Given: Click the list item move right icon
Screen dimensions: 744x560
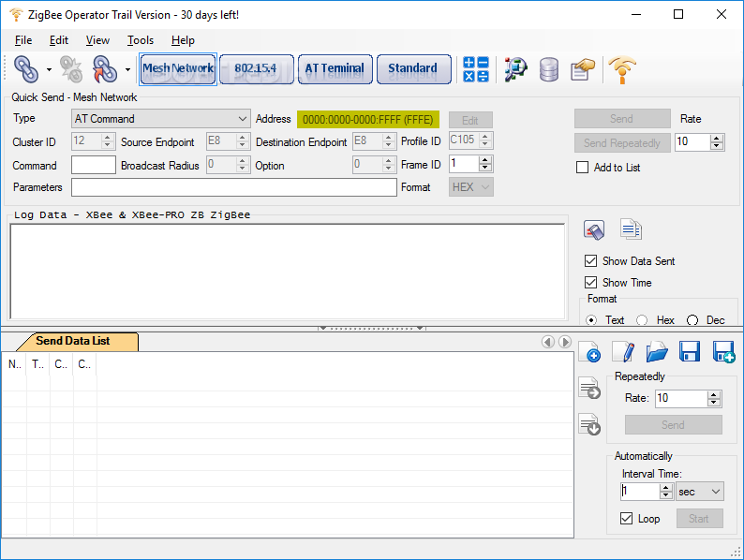Looking at the screenshot, I should coord(589,389).
